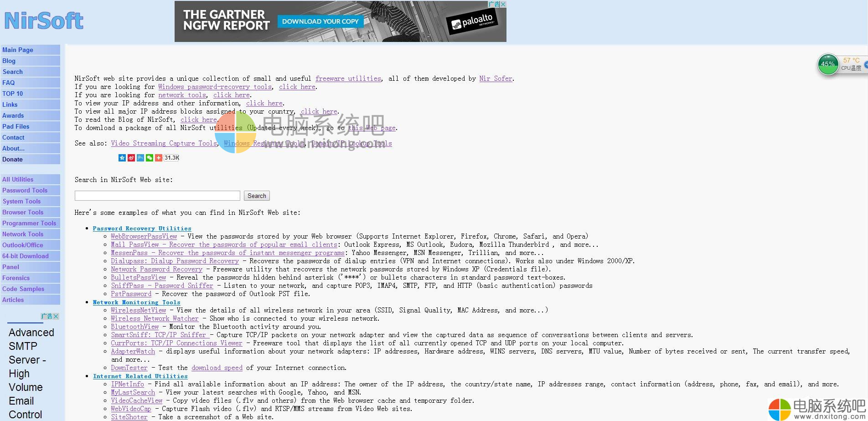
Task: Open the WirelessNetView link
Action: point(138,310)
